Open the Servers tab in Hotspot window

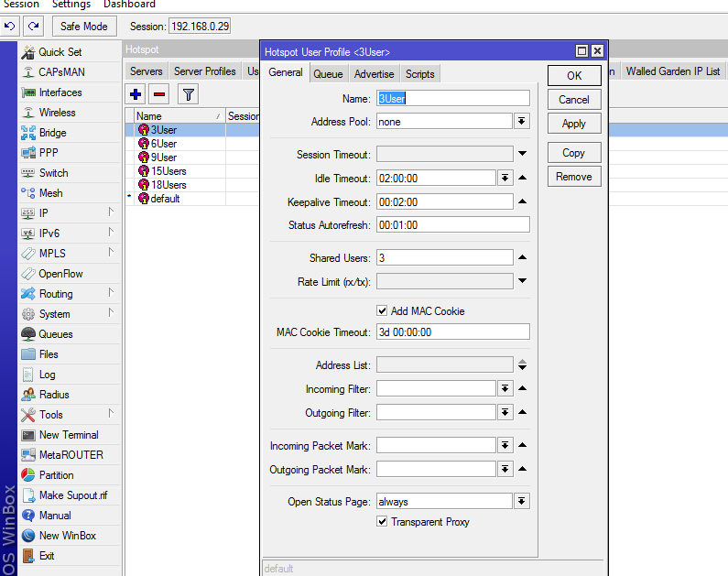click(147, 71)
